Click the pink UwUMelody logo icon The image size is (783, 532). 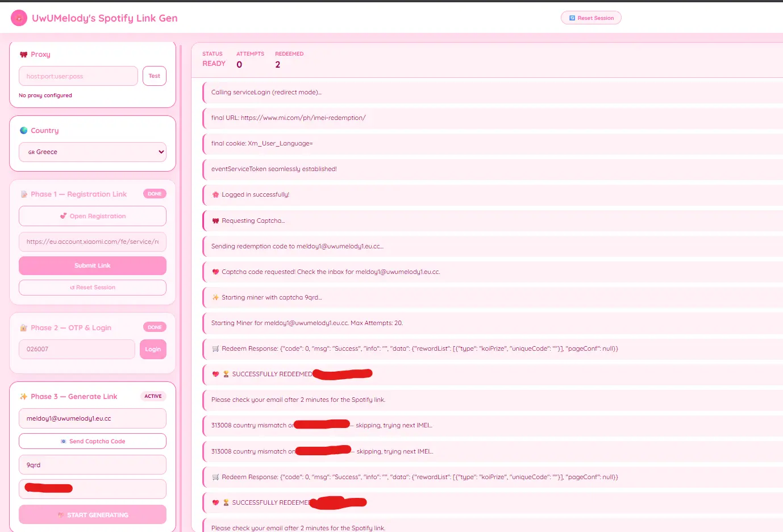(19, 18)
